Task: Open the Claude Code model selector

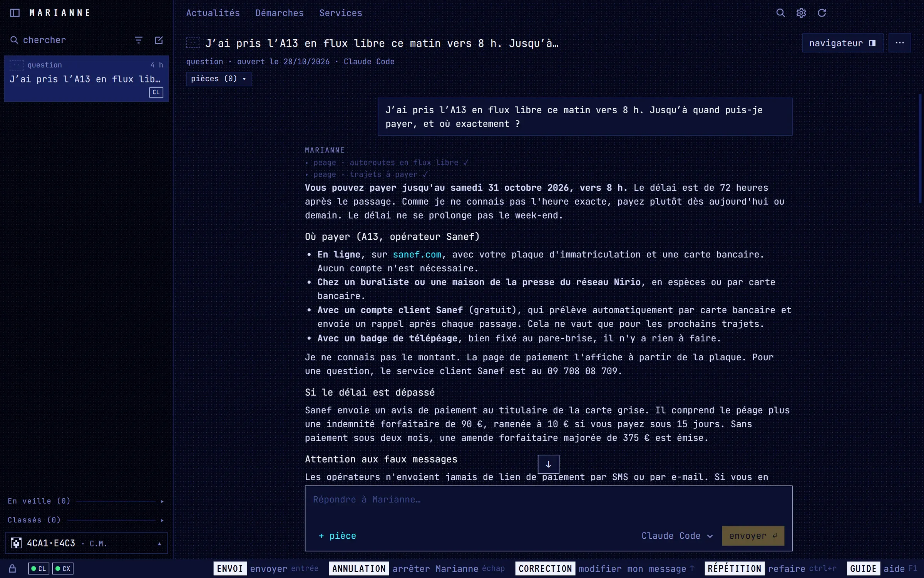Action: pos(677,536)
